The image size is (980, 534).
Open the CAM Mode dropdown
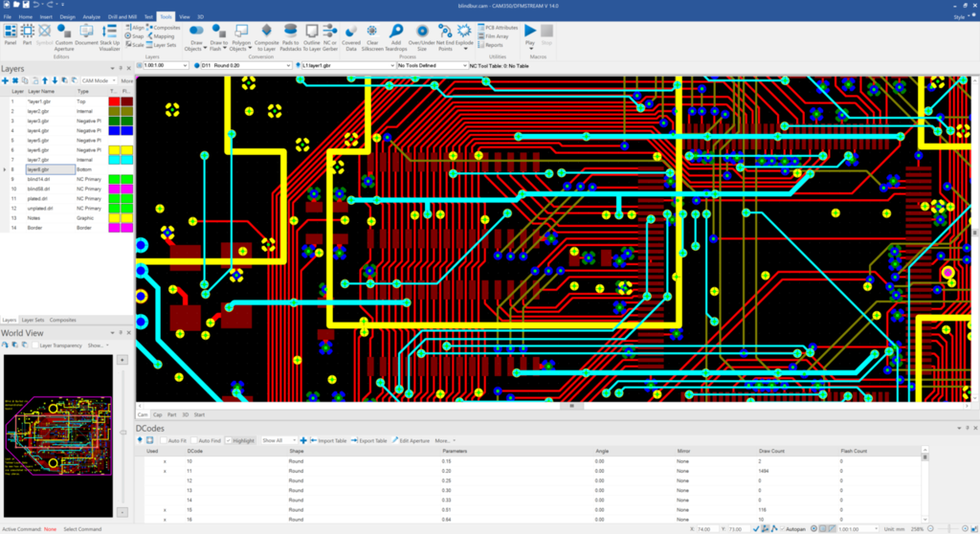(x=99, y=80)
